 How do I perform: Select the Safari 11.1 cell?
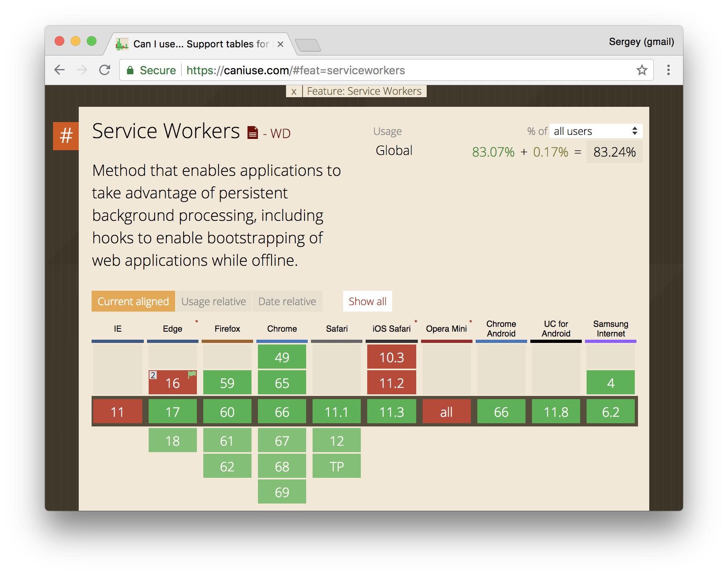point(337,412)
